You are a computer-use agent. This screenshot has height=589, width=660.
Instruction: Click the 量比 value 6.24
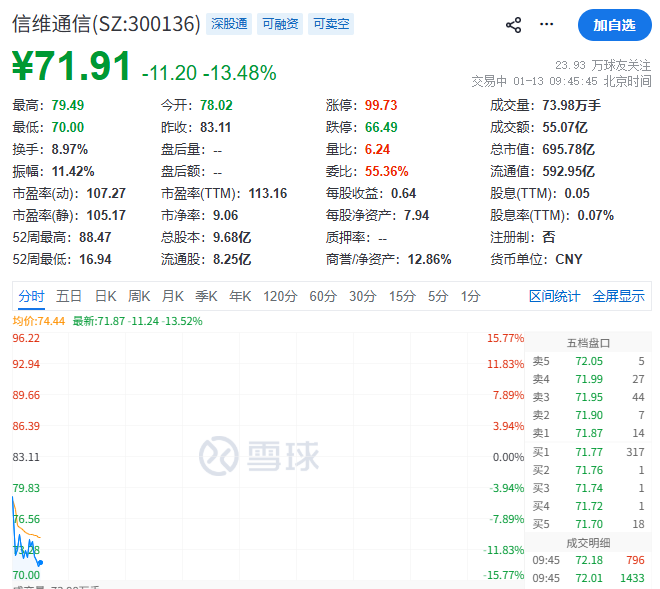pyautogui.click(x=378, y=149)
